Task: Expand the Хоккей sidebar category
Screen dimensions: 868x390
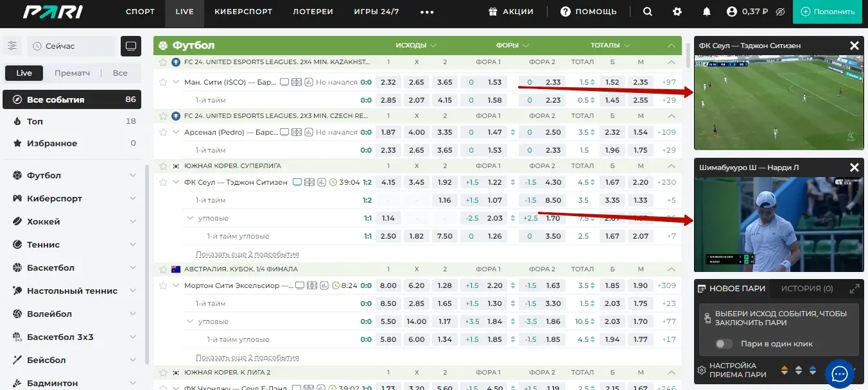Action: 132,221
